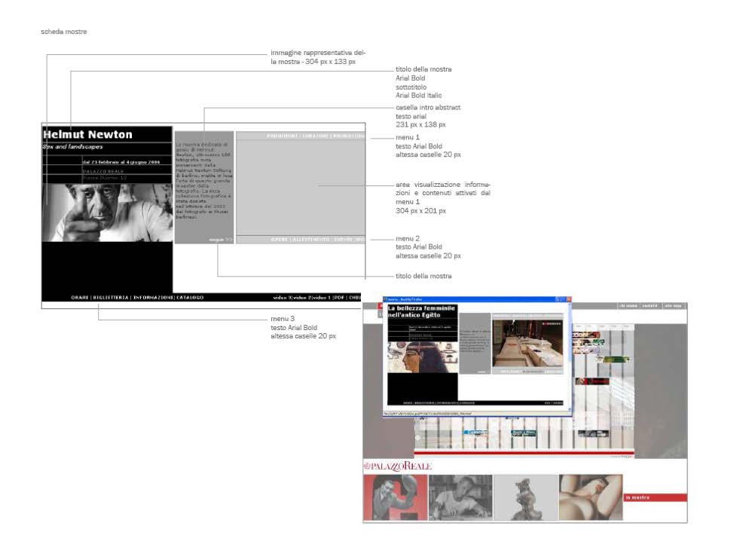
Task: Open the ORARI link in the bottom menu
Action: point(80,298)
